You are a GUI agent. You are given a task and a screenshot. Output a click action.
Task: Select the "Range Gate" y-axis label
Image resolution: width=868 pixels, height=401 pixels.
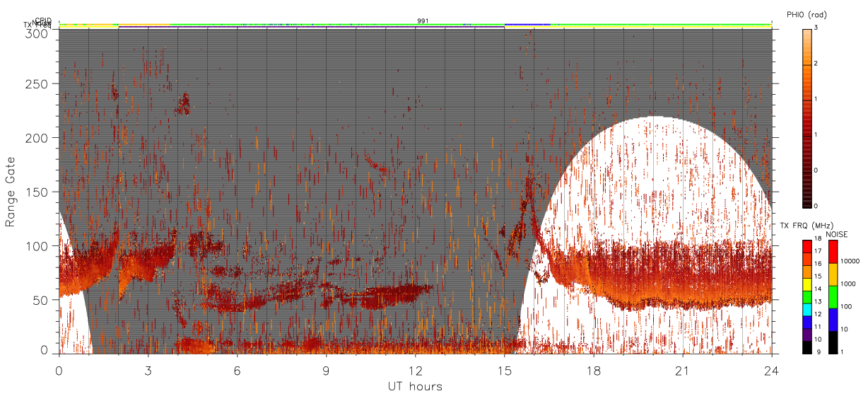coord(11,192)
